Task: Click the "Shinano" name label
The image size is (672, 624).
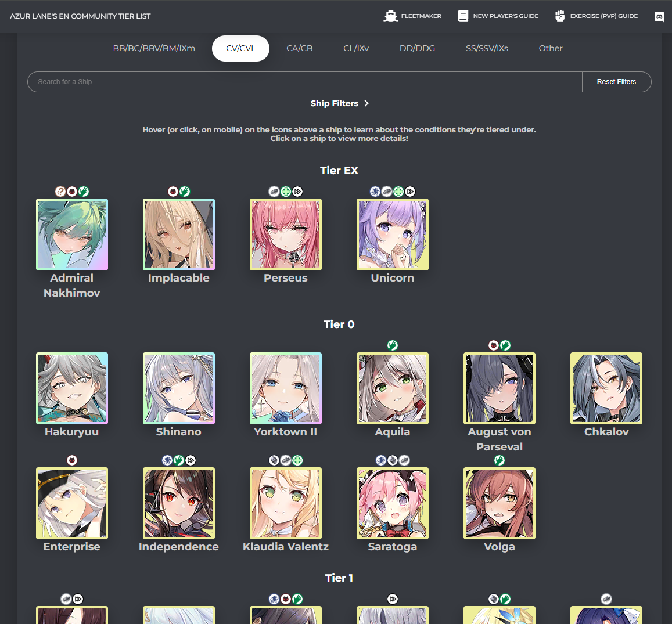Action: pyautogui.click(x=179, y=432)
